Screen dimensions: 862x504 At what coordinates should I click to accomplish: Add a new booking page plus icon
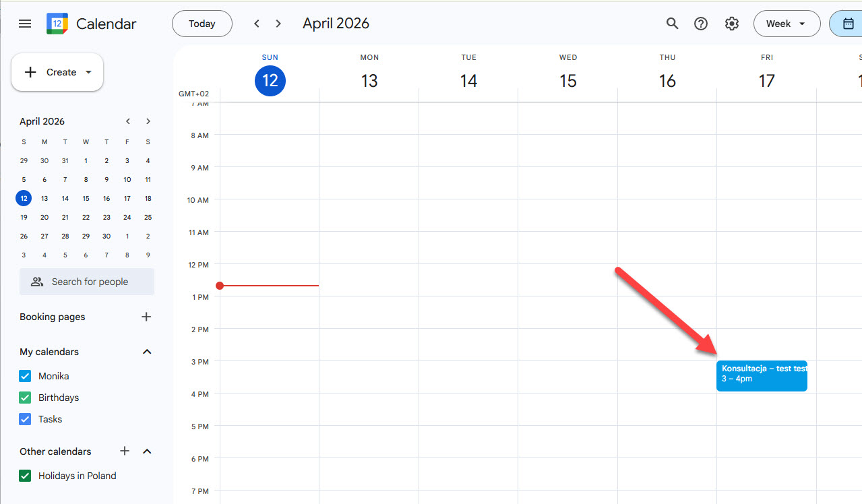[x=146, y=317]
